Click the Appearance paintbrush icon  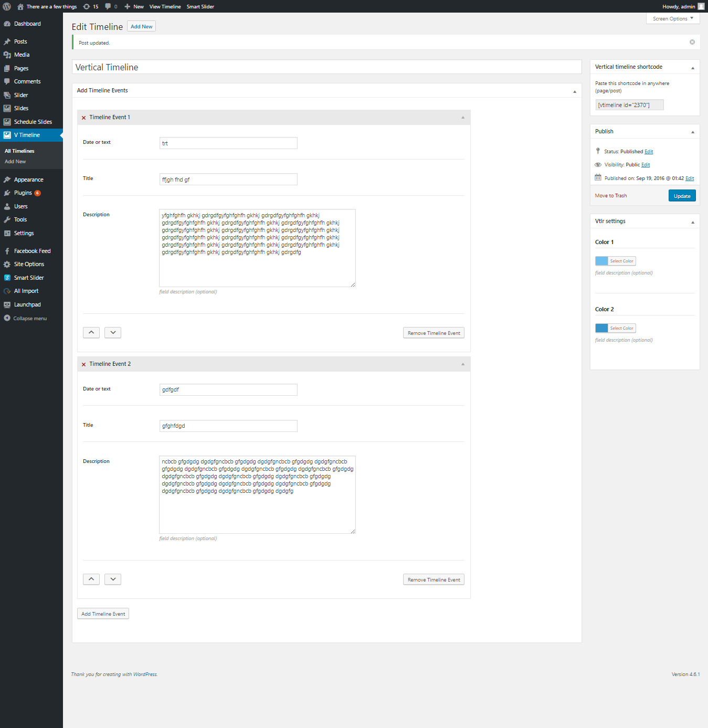click(x=7, y=180)
